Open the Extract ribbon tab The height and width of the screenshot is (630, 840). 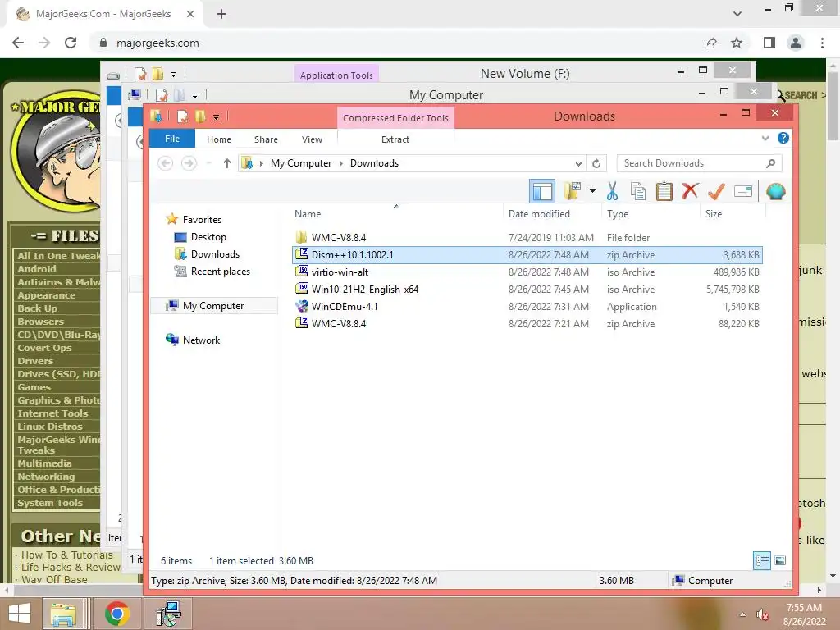pos(395,139)
